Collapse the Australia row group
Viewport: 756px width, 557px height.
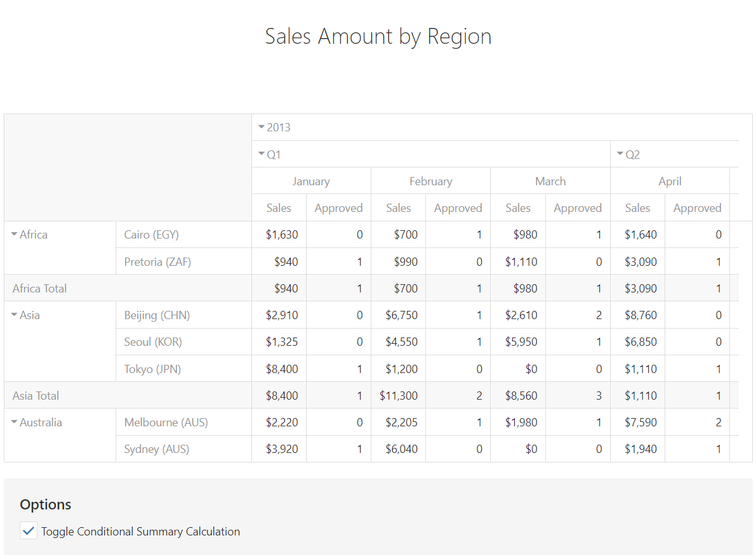click(15, 423)
